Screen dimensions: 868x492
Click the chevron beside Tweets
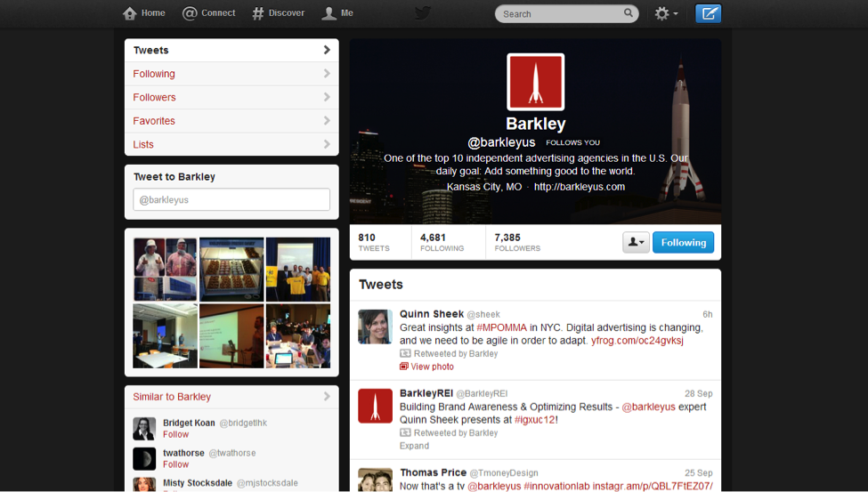pyautogui.click(x=327, y=50)
